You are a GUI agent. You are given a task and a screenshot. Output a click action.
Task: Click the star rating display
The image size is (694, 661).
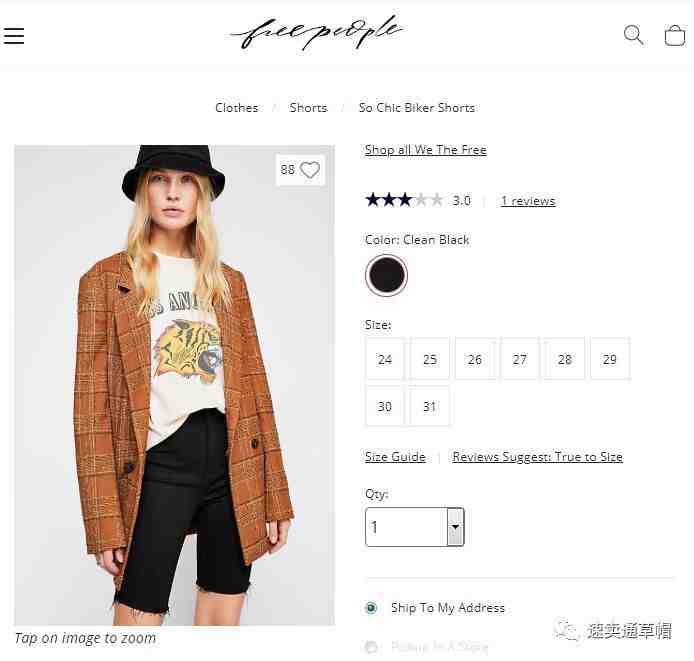pos(404,200)
